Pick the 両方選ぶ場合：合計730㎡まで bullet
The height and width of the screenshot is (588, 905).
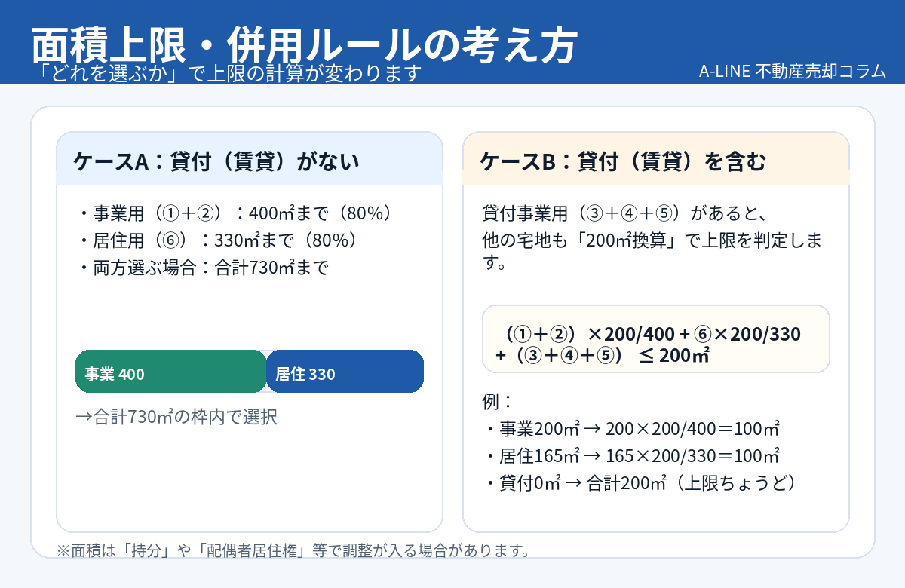pyautogui.click(x=204, y=268)
